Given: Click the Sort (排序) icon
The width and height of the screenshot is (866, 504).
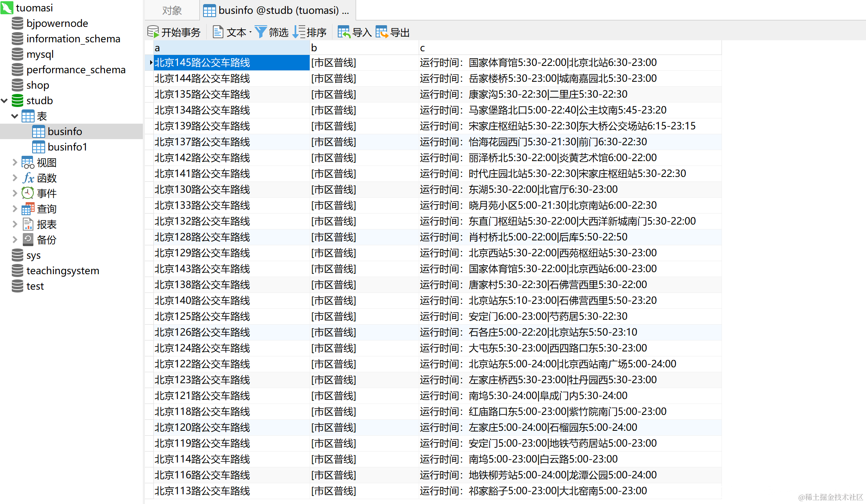Looking at the screenshot, I should pos(299,32).
